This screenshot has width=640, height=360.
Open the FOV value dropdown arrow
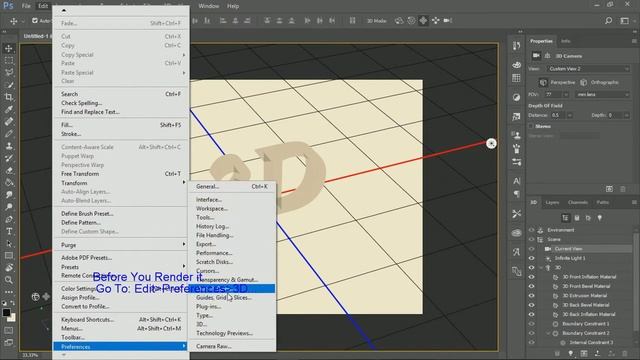click(x=566, y=95)
